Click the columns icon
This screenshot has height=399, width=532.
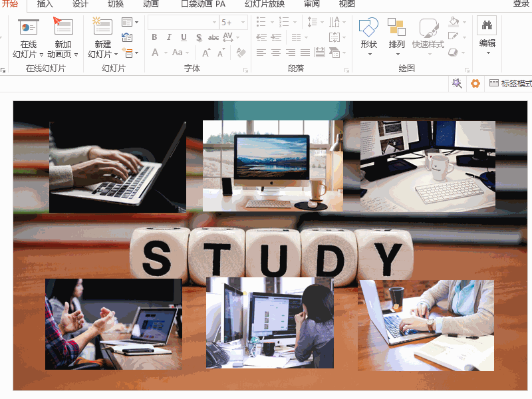tap(296, 37)
